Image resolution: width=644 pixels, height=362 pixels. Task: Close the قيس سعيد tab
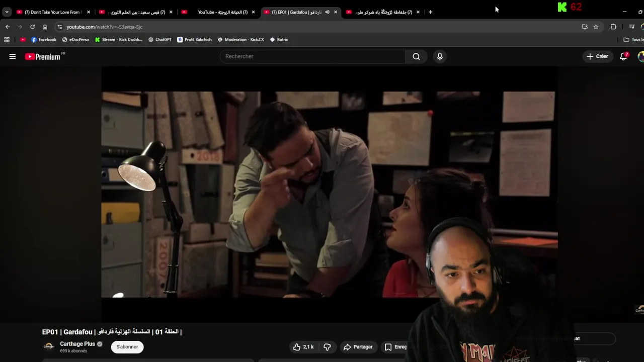tap(171, 12)
